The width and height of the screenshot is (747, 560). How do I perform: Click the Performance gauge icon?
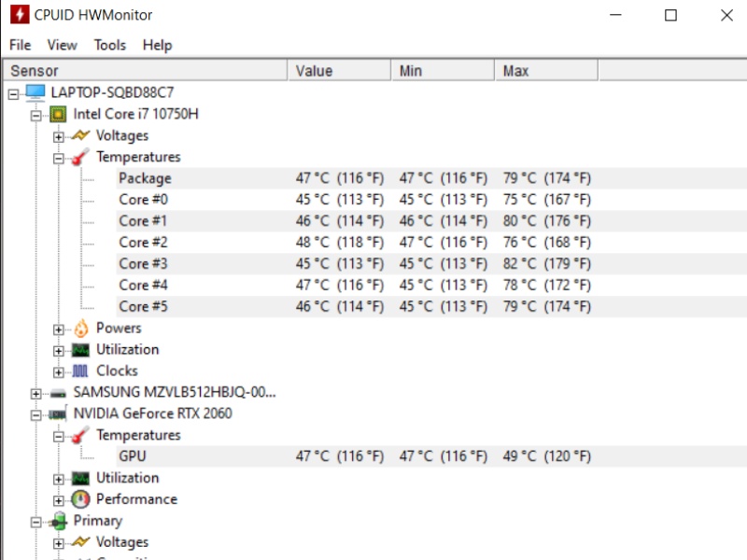pos(80,499)
